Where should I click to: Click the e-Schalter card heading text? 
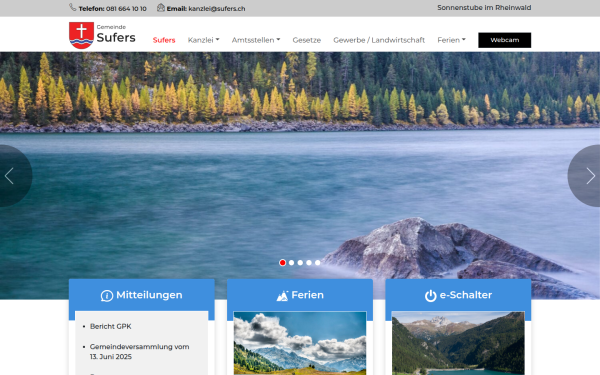click(x=466, y=295)
